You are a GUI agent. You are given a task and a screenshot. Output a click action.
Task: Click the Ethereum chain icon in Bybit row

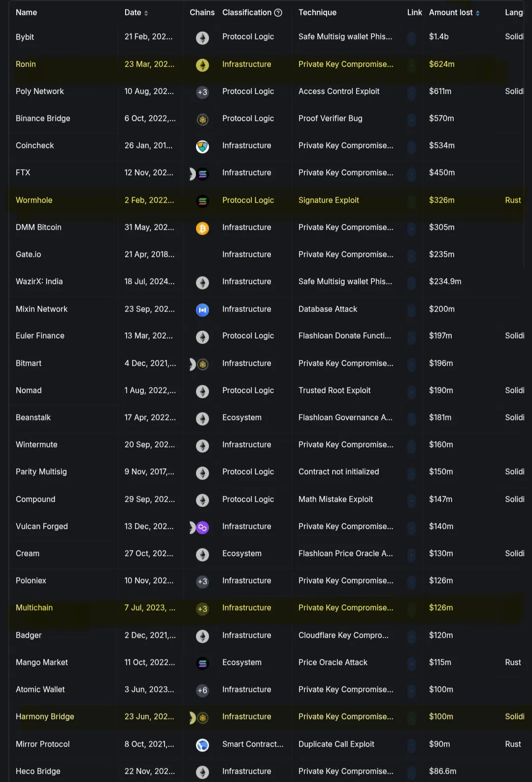(x=202, y=38)
